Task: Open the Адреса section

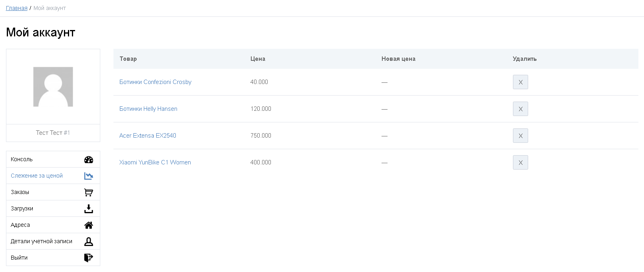Action: [x=53, y=225]
